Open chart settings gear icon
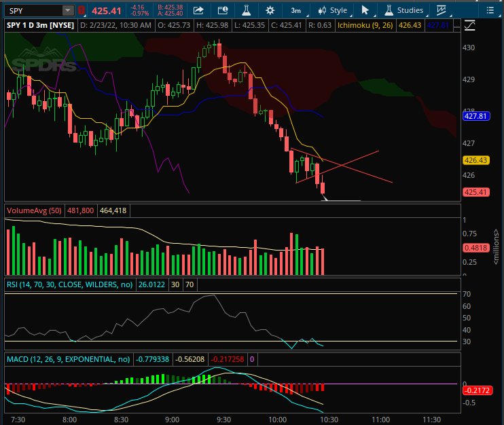504x425 pixels. point(270,11)
